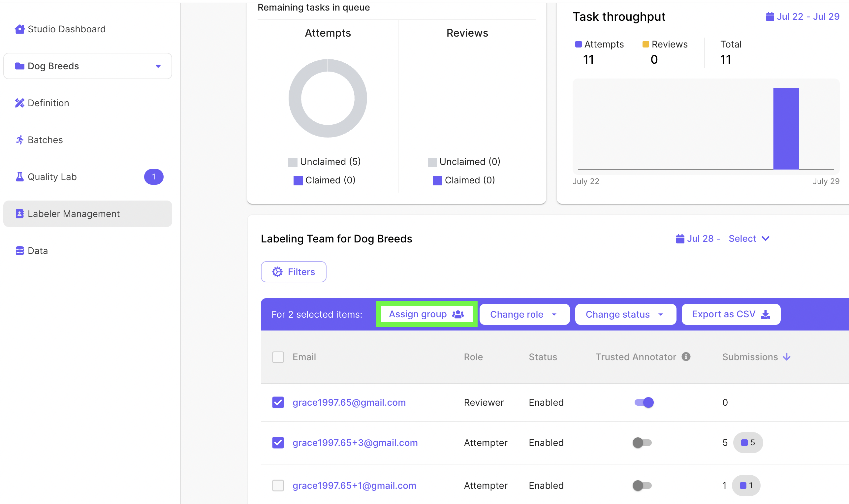The image size is (849, 504).
Task: Click the Submissions sort arrow icon
Action: tap(787, 357)
